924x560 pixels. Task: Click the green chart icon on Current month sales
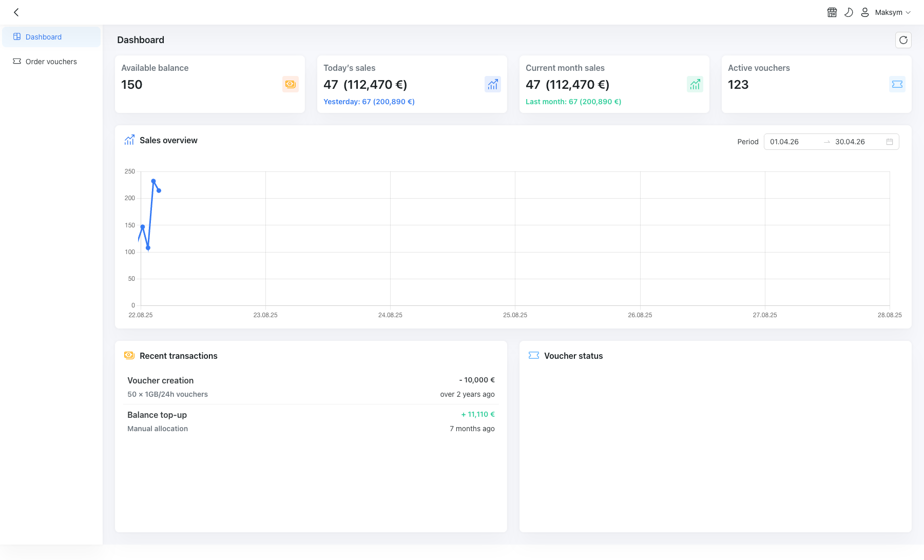coord(695,84)
